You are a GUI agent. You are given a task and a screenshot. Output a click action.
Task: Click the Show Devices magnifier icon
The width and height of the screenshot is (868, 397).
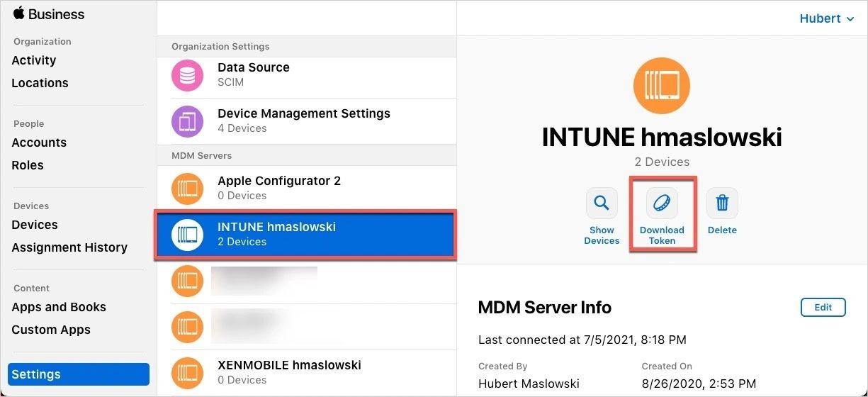(x=602, y=203)
